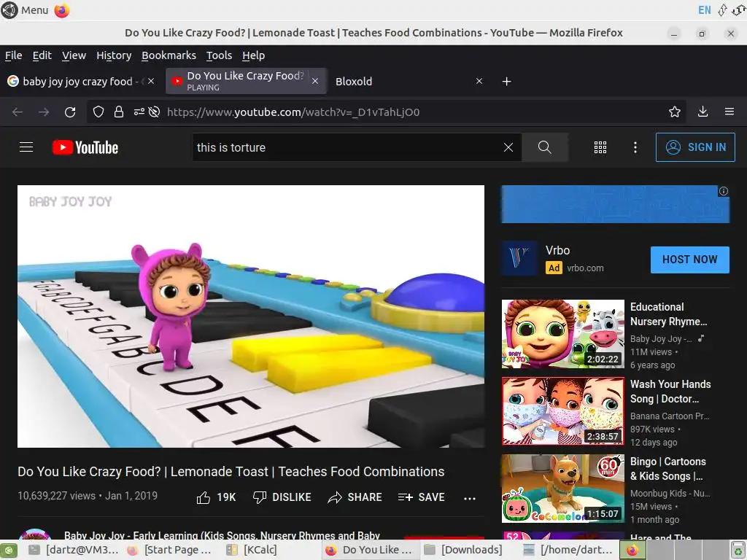The width and height of the screenshot is (747, 560).
Task: Switch to /home/dart file manager in taskbar
Action: pyautogui.click(x=568, y=550)
